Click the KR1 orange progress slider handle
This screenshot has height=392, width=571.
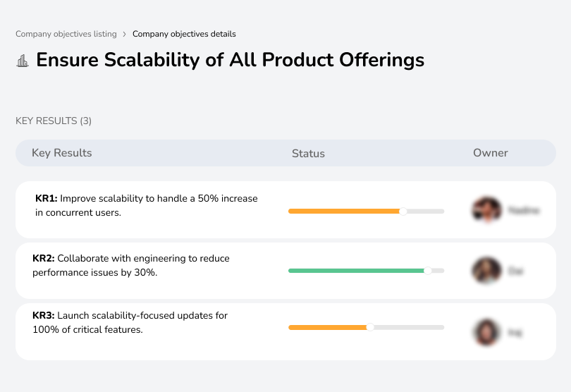click(x=403, y=212)
